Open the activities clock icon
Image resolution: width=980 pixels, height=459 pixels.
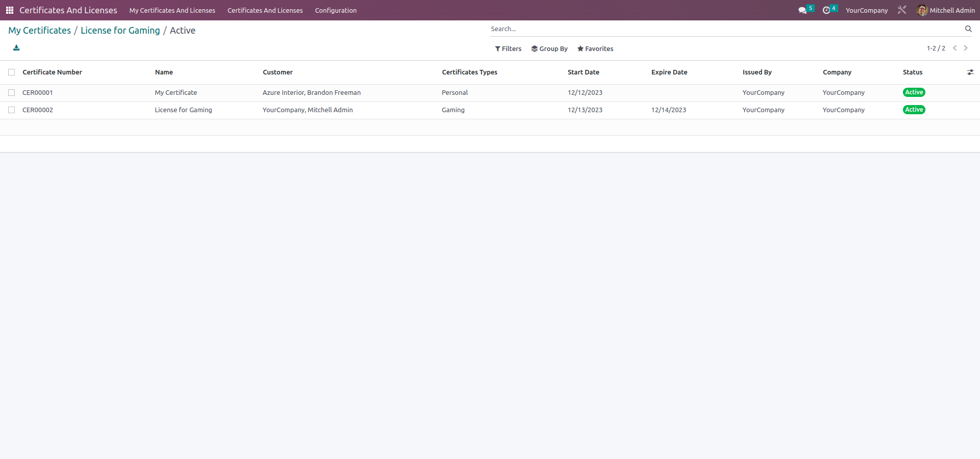tap(826, 10)
